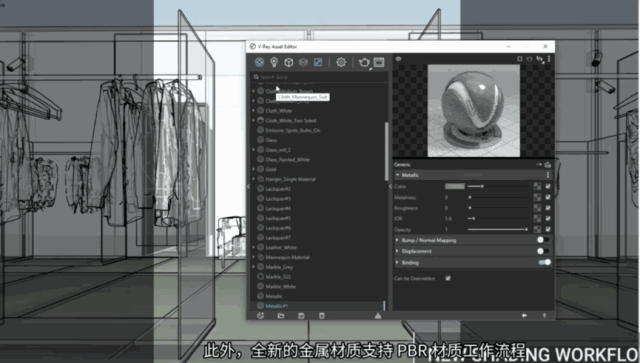Expand the Binding section
Viewport: 640px width, 363px height.
pos(397,263)
